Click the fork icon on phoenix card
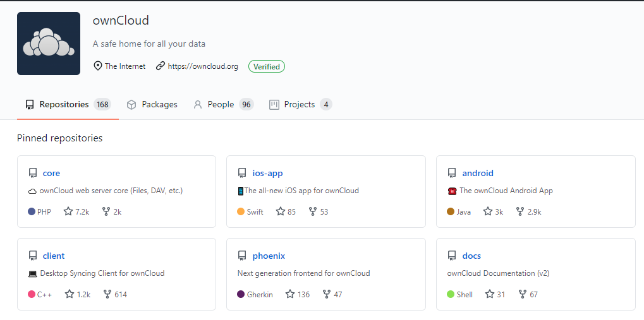 click(327, 294)
